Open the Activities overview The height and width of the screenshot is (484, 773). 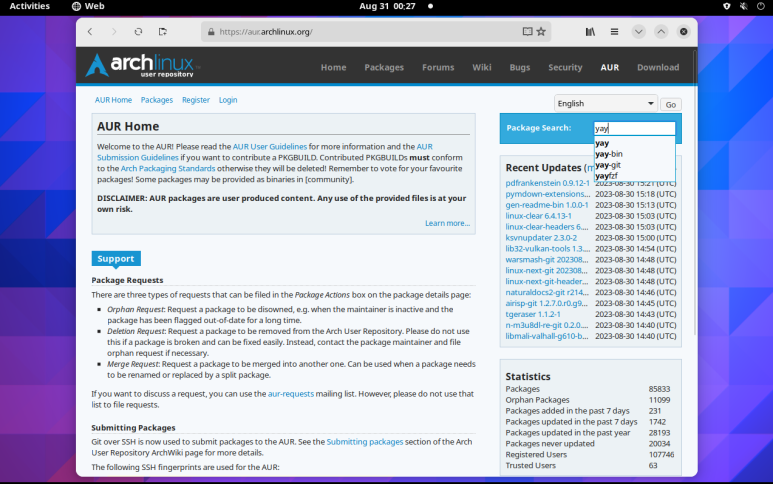tap(30, 6)
